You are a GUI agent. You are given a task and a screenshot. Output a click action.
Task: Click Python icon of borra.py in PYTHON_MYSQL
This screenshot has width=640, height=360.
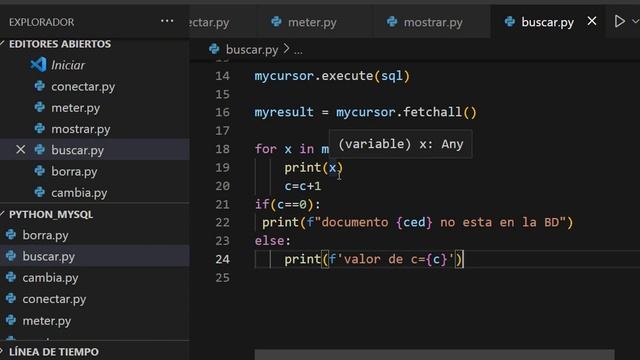pos(11,235)
